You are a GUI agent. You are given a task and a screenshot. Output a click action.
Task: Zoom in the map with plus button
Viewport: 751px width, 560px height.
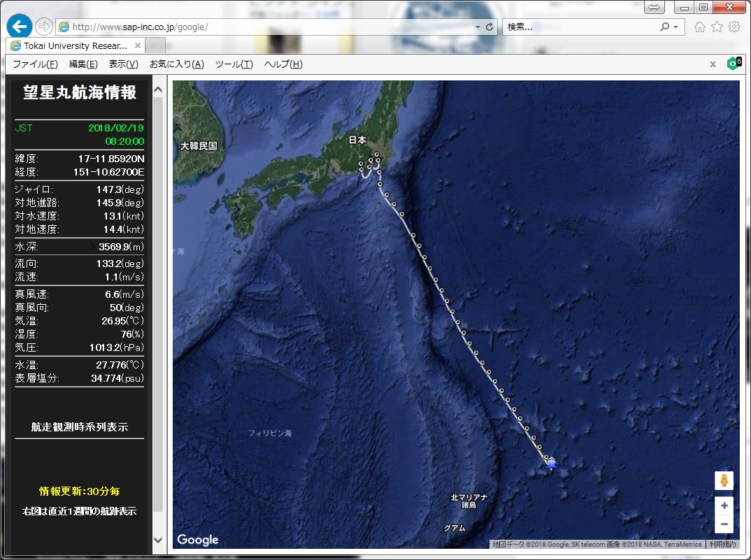pos(724,505)
